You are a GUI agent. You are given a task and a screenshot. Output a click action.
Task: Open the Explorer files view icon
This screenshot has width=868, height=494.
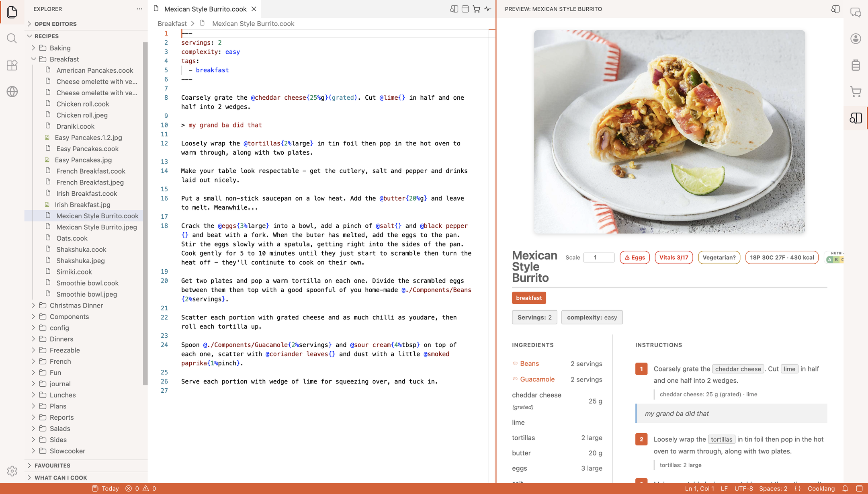tap(12, 12)
